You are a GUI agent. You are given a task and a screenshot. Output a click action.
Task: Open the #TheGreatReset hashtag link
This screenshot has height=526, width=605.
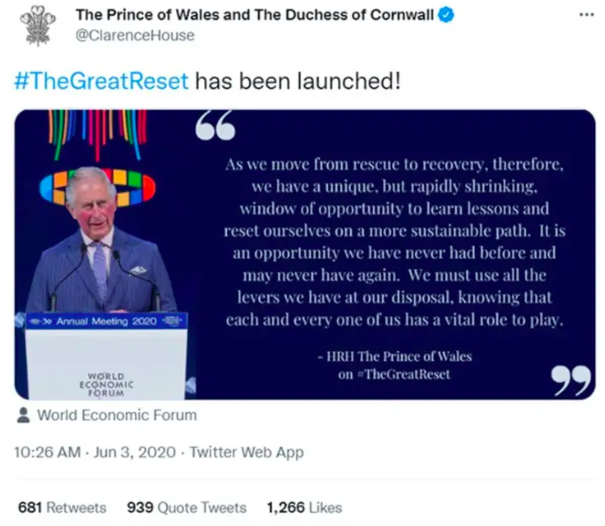[101, 81]
